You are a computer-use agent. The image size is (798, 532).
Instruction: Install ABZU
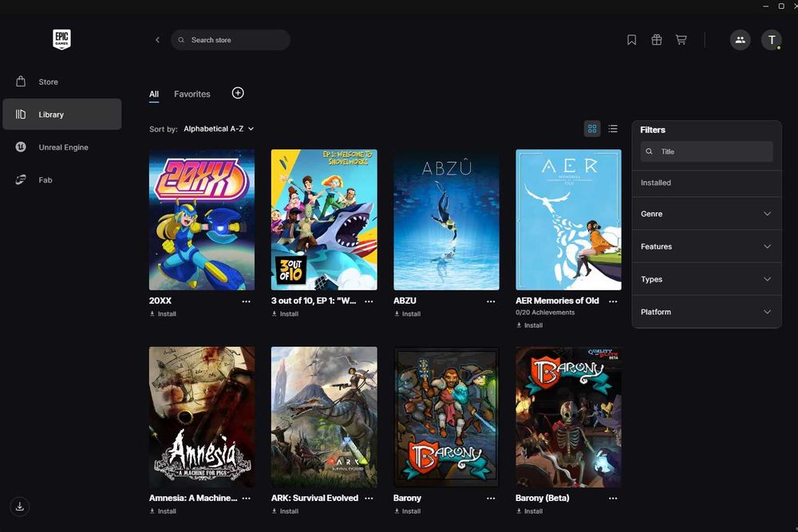[407, 313]
